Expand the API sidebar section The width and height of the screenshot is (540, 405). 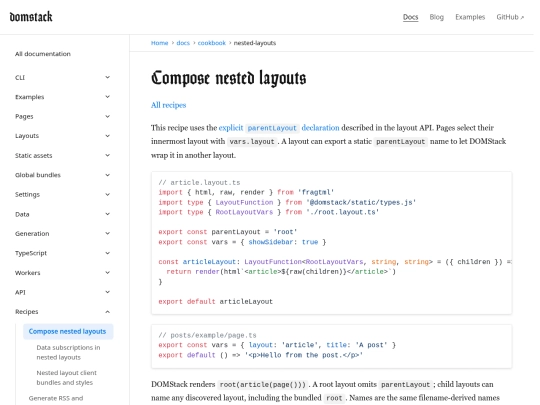tap(63, 292)
